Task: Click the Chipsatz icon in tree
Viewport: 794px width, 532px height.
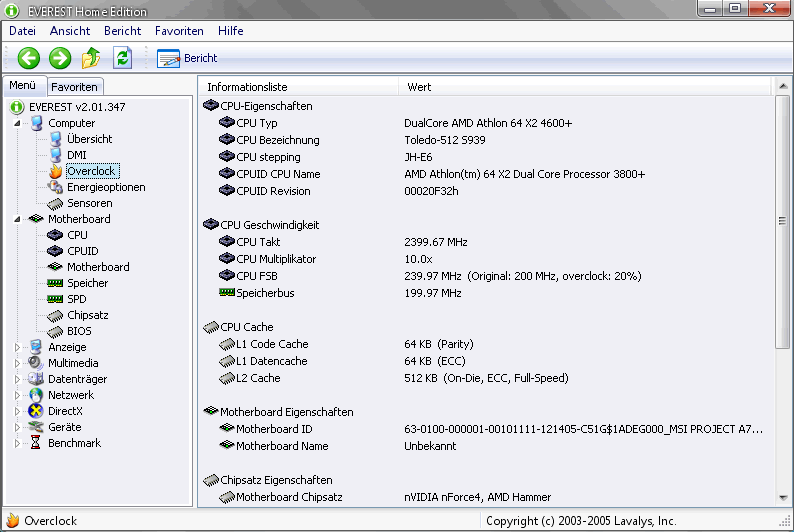Action: [x=55, y=316]
